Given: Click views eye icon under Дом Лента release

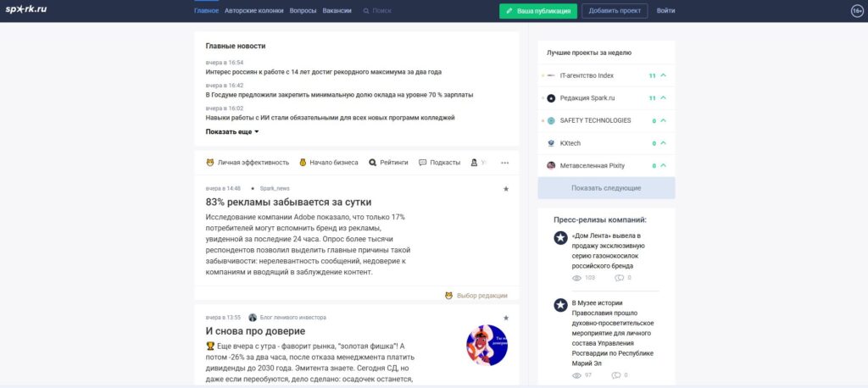Looking at the screenshot, I should point(576,278).
